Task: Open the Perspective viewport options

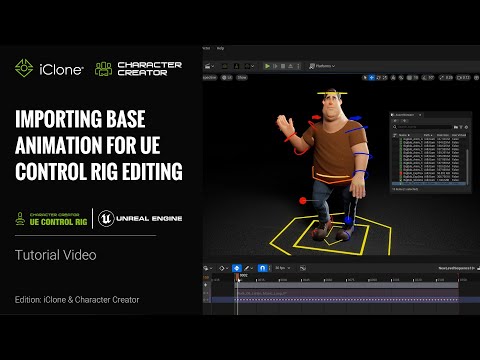Action: 209,77
